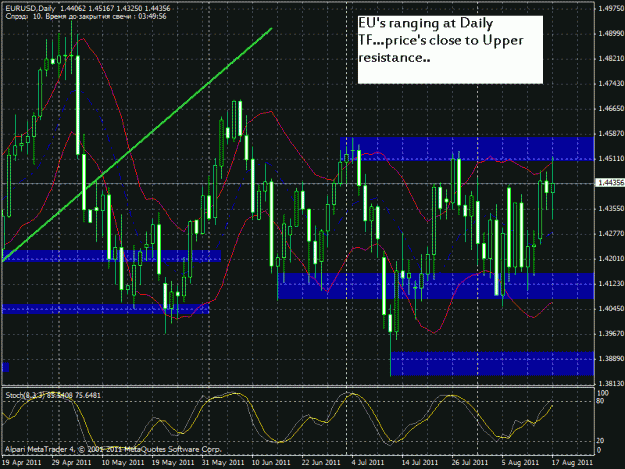The width and height of the screenshot is (625, 469).
Task: Click the spread and candle close timer line
Action: (86, 16)
